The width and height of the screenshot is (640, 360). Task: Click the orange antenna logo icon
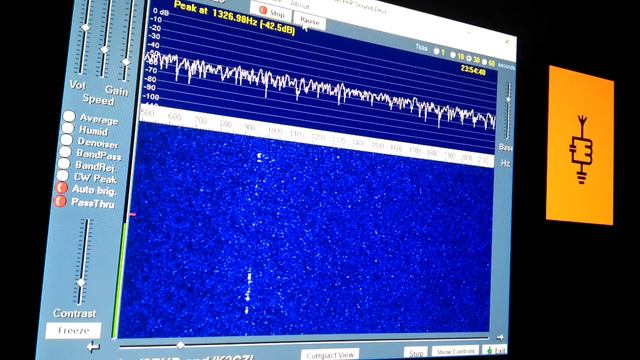pos(581,149)
